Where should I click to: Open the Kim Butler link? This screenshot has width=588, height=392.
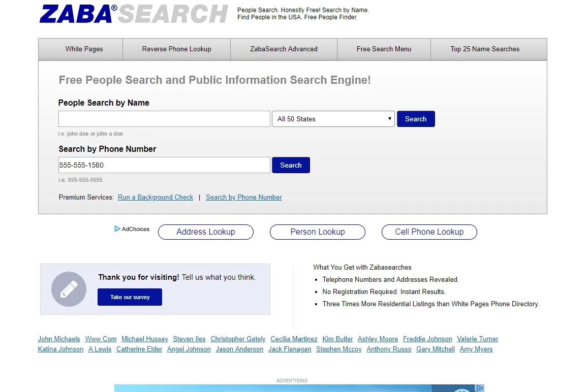[337, 339]
